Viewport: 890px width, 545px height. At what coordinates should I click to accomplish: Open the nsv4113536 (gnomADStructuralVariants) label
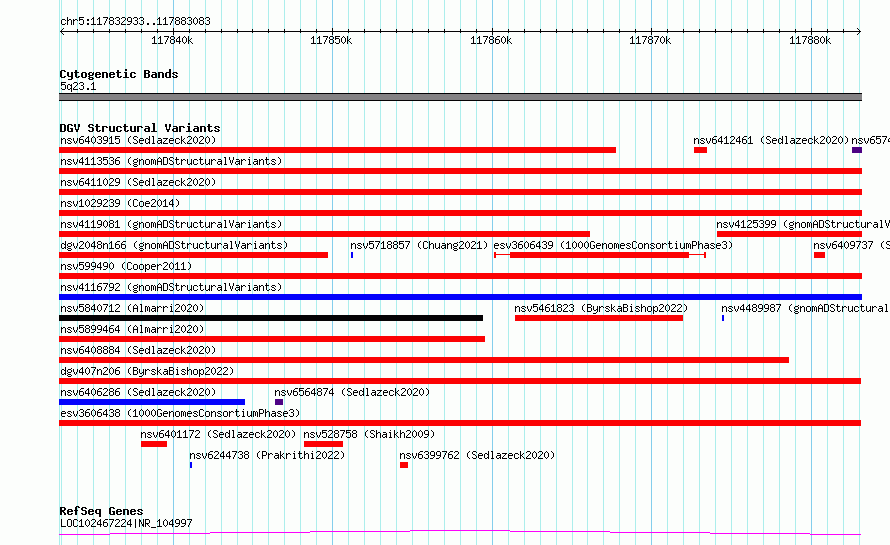(171, 161)
